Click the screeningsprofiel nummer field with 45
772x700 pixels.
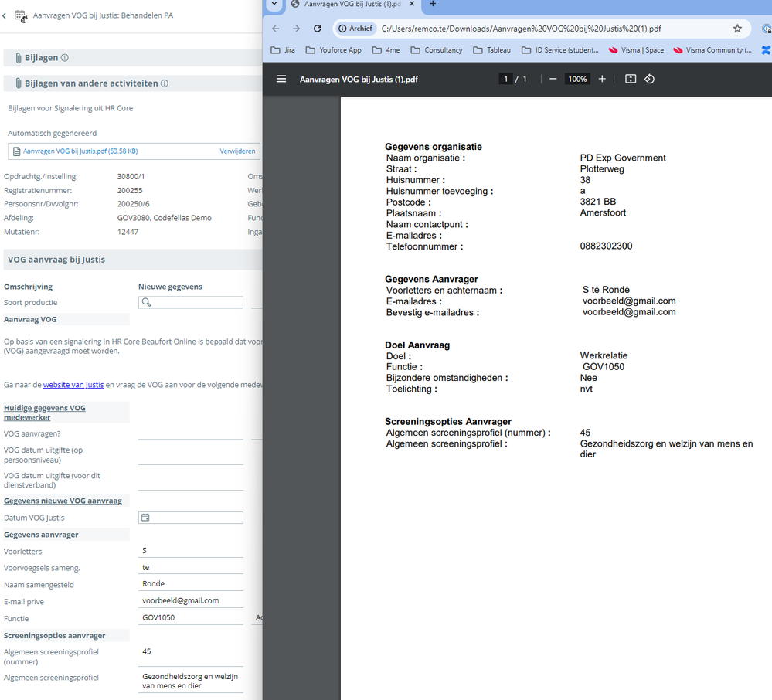[191, 656]
